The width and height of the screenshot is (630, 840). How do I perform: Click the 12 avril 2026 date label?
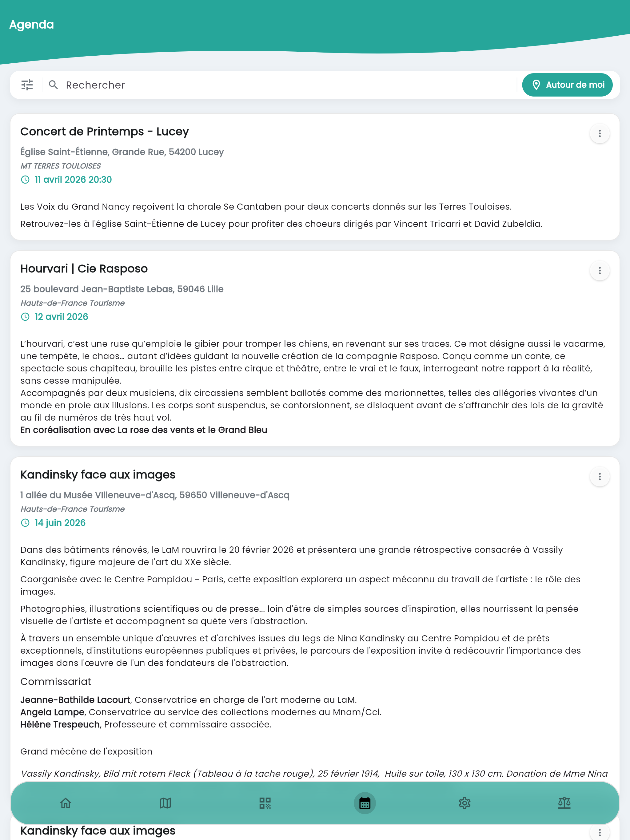tap(61, 317)
